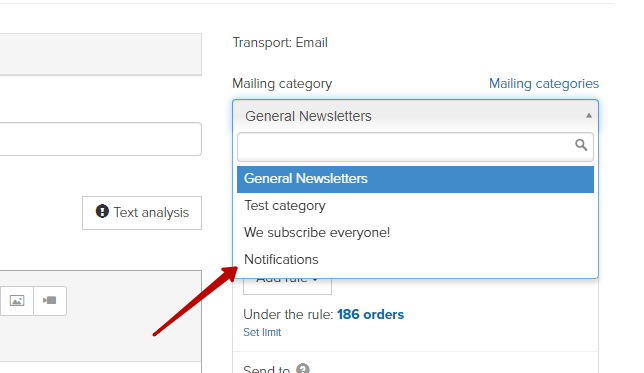Click the help question mark beside Send to

coord(303,368)
